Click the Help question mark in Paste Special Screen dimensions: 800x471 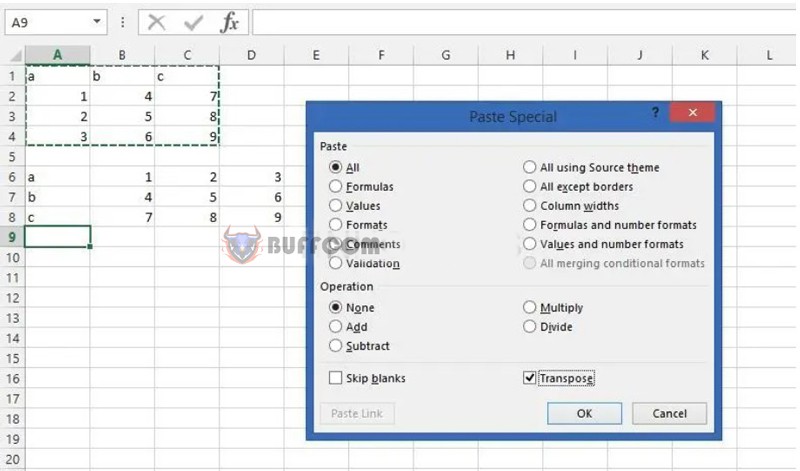pyautogui.click(x=655, y=112)
